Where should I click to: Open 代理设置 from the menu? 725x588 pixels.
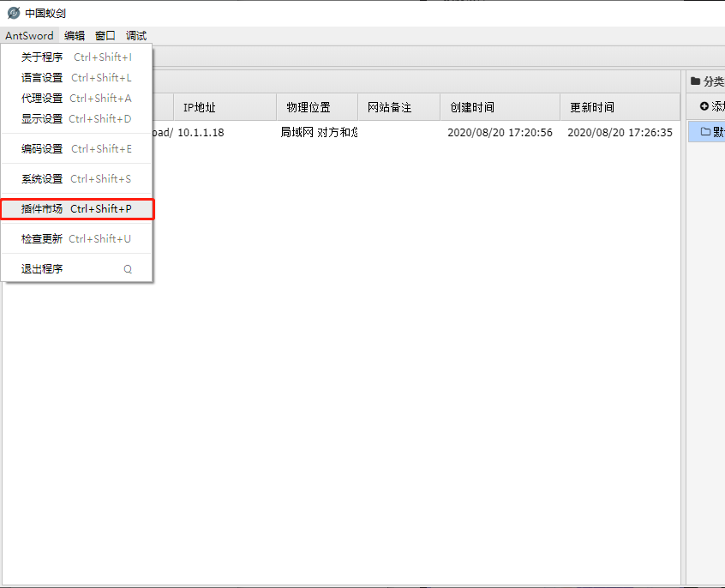(x=76, y=98)
